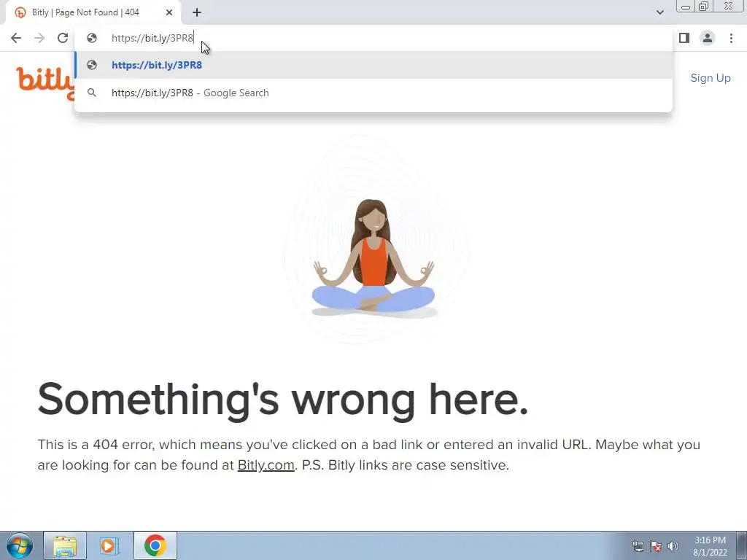Expand the tab search dropdown arrow
The image size is (747, 560).
[659, 12]
